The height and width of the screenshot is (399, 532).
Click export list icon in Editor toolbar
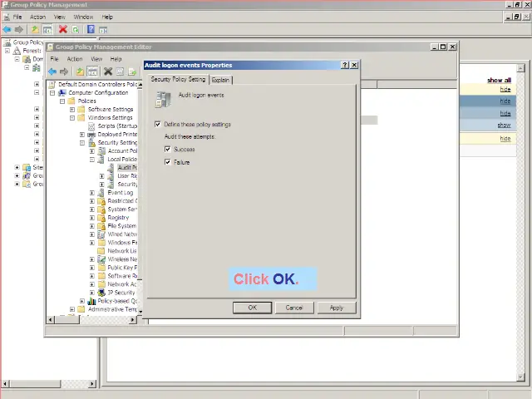click(x=132, y=71)
